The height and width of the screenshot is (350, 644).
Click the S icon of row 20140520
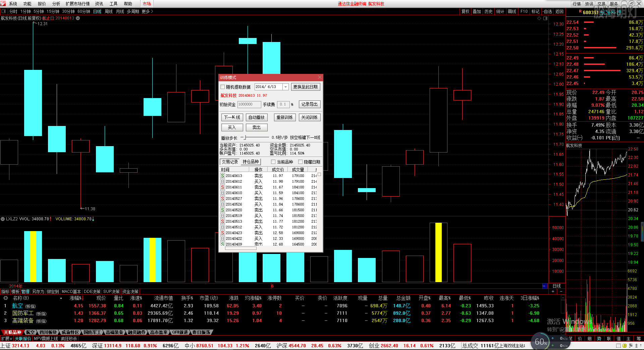[222, 210]
